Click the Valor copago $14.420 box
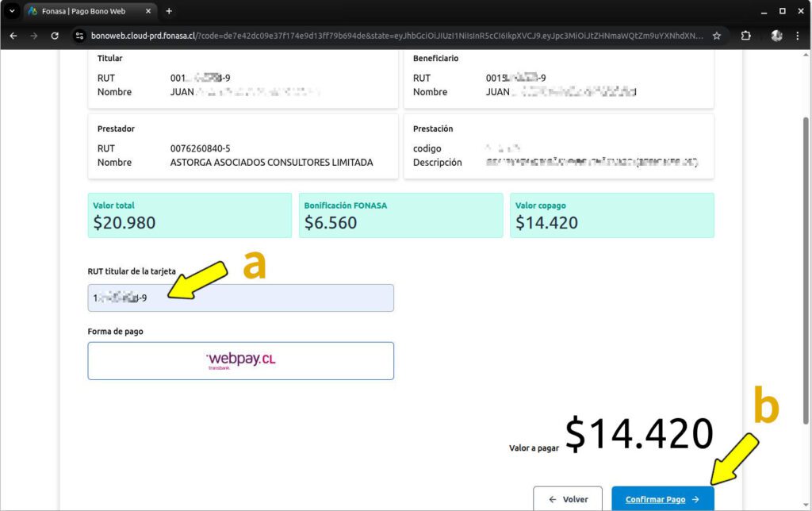Viewport: 812px width, 511px height. 612,216
